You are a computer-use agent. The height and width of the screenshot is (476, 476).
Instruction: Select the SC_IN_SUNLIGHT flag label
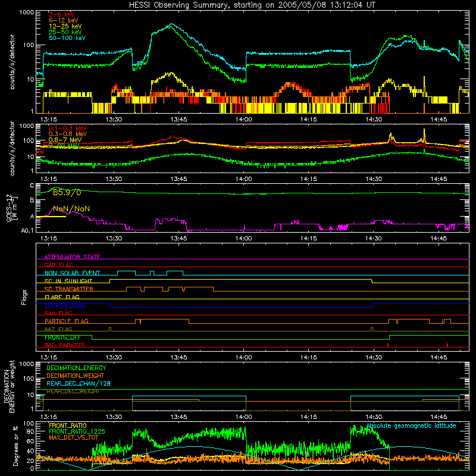68,281
